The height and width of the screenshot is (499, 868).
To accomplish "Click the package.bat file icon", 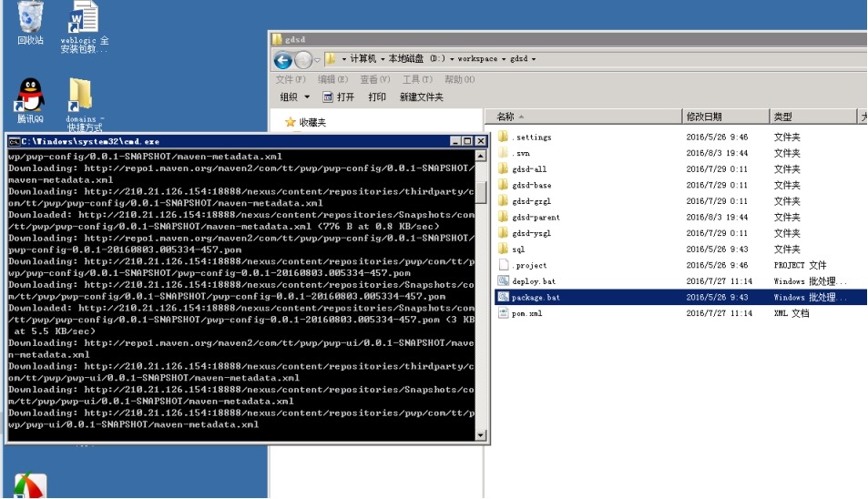I will [x=503, y=297].
